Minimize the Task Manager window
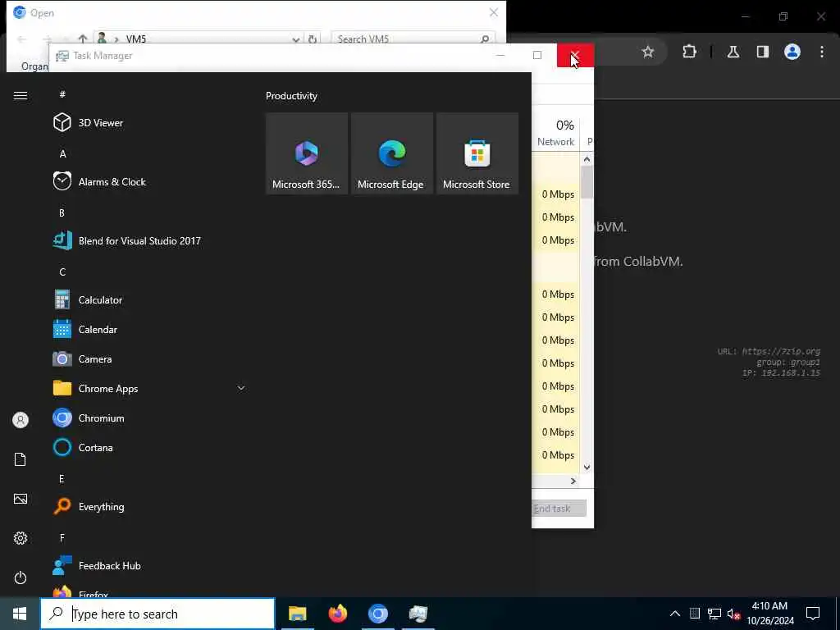 pyautogui.click(x=500, y=55)
